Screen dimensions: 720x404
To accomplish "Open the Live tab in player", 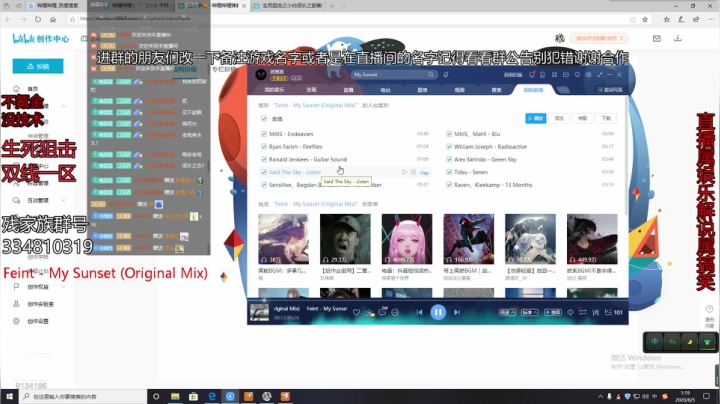I will [349, 90].
